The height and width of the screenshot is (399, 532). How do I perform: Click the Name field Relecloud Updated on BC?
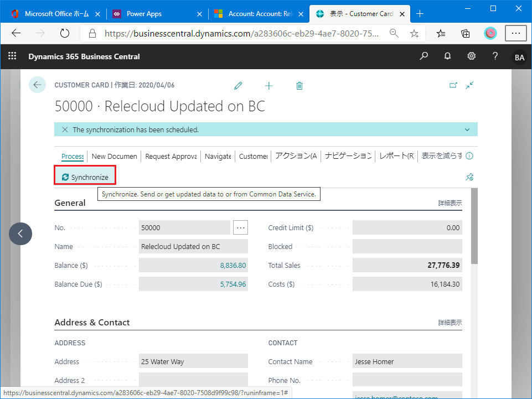click(193, 246)
